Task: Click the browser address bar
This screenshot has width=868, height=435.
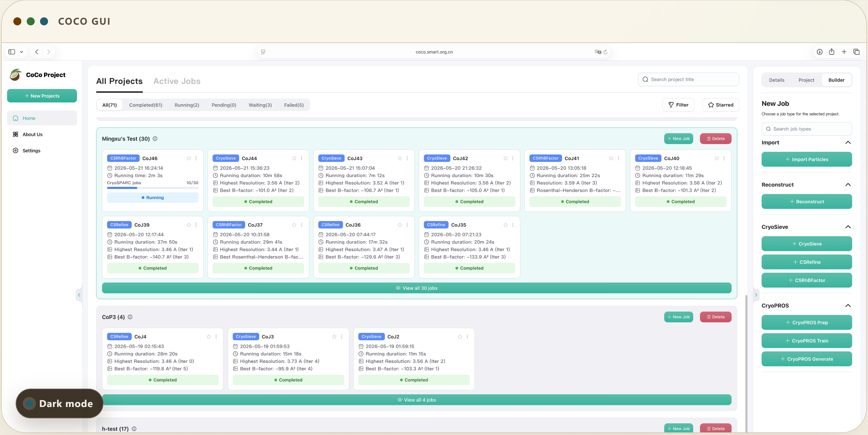Action: tap(434, 52)
